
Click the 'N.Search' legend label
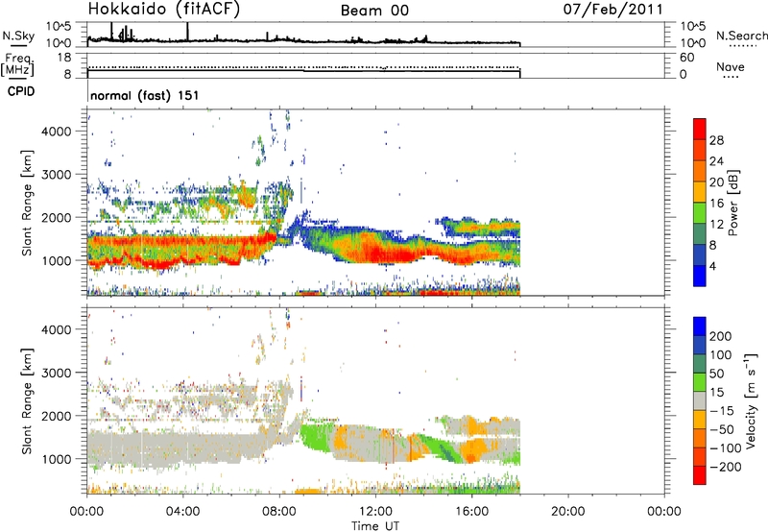pyautogui.click(x=741, y=36)
